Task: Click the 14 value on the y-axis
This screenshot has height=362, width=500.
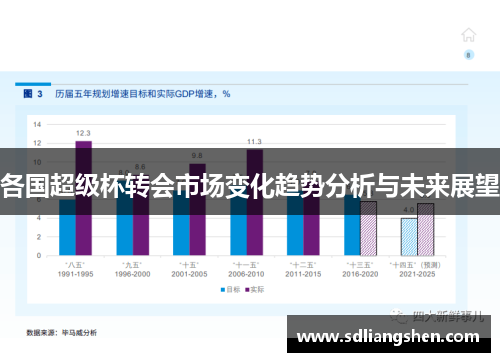Action: click(x=37, y=125)
